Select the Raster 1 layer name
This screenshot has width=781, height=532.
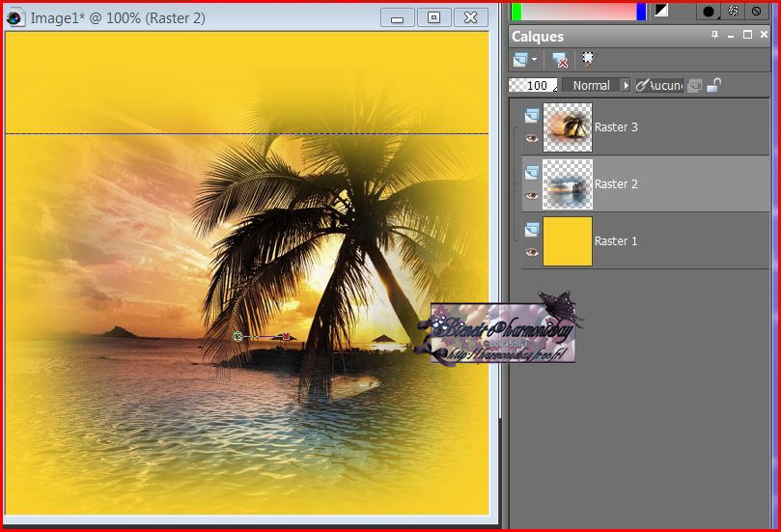pyautogui.click(x=616, y=240)
